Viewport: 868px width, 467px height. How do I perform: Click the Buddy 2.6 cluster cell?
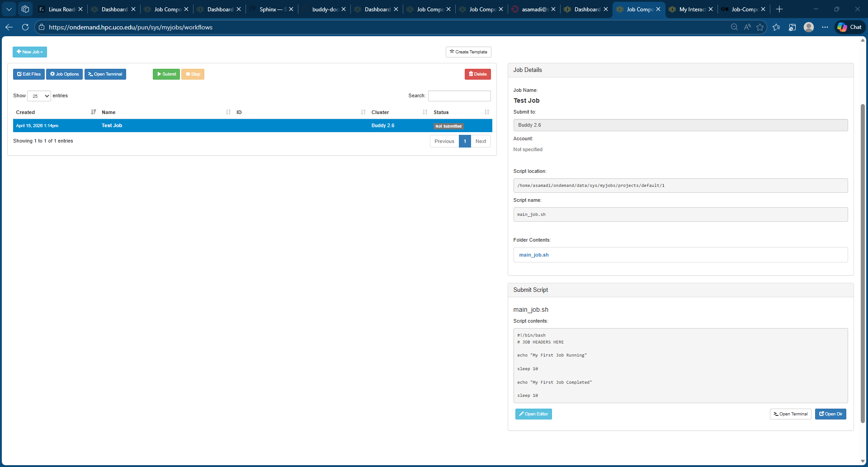coord(383,126)
